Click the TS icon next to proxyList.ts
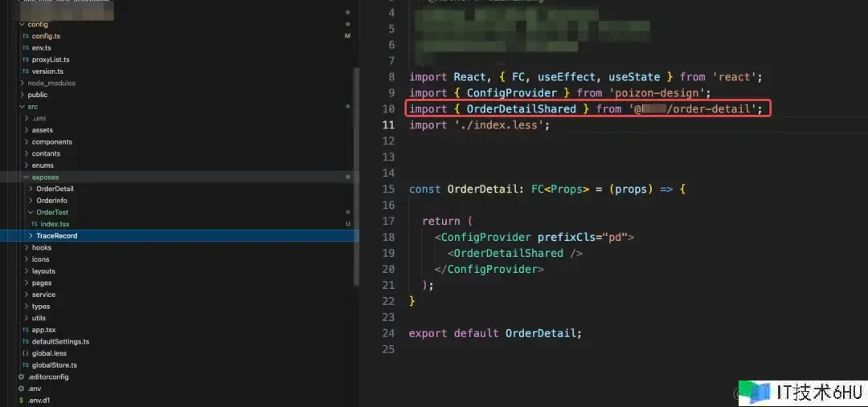This screenshot has width=868, height=407. pos(25,59)
